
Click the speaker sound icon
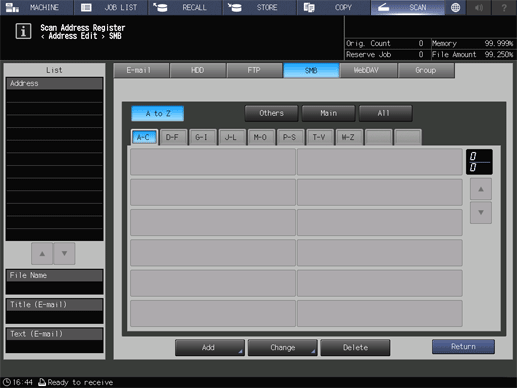pyautogui.click(x=479, y=7)
